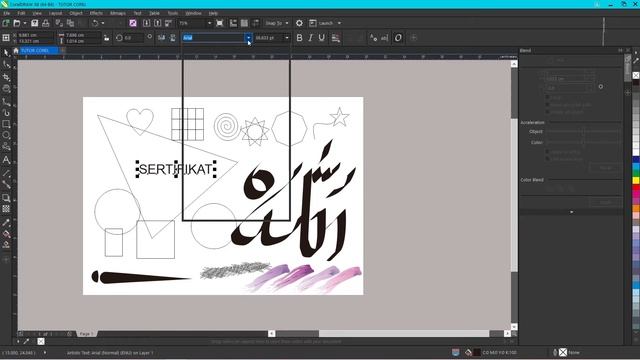Open the Undo history dropdown arrow
This screenshot has height=360, width=640.
[102, 23]
